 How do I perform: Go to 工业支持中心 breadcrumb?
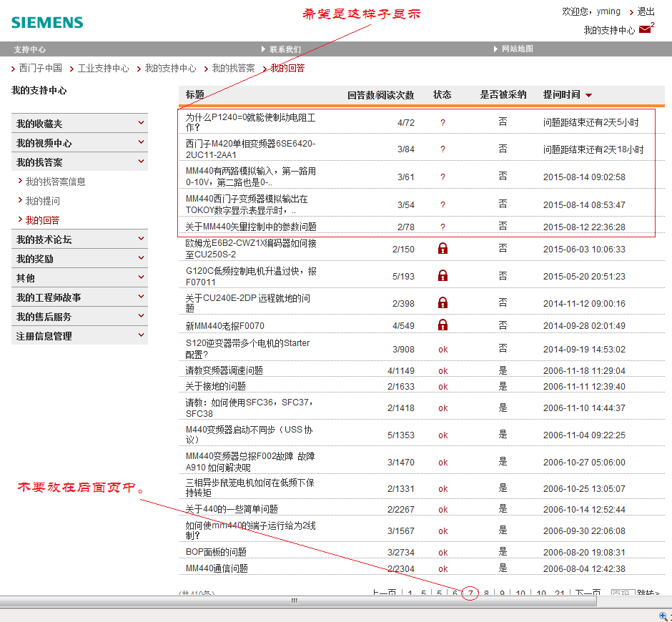coord(103,68)
